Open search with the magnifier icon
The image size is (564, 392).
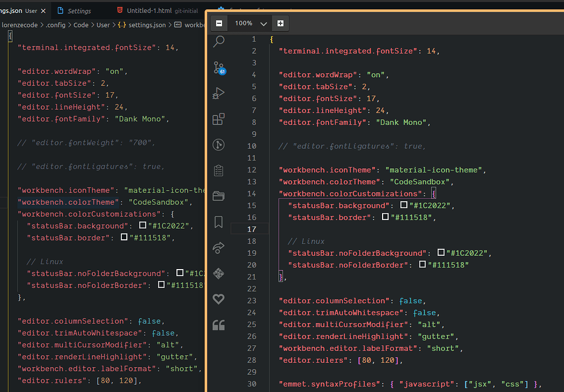[218, 41]
